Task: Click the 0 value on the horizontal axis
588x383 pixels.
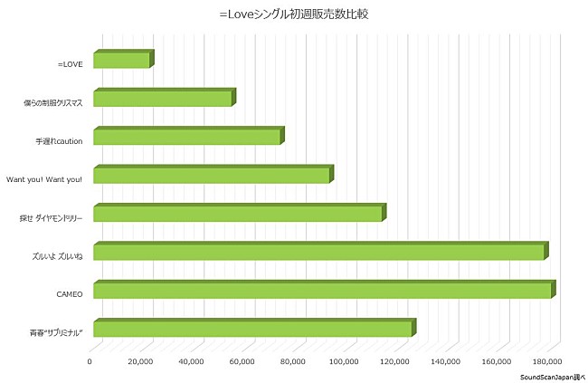Action: click(x=90, y=362)
